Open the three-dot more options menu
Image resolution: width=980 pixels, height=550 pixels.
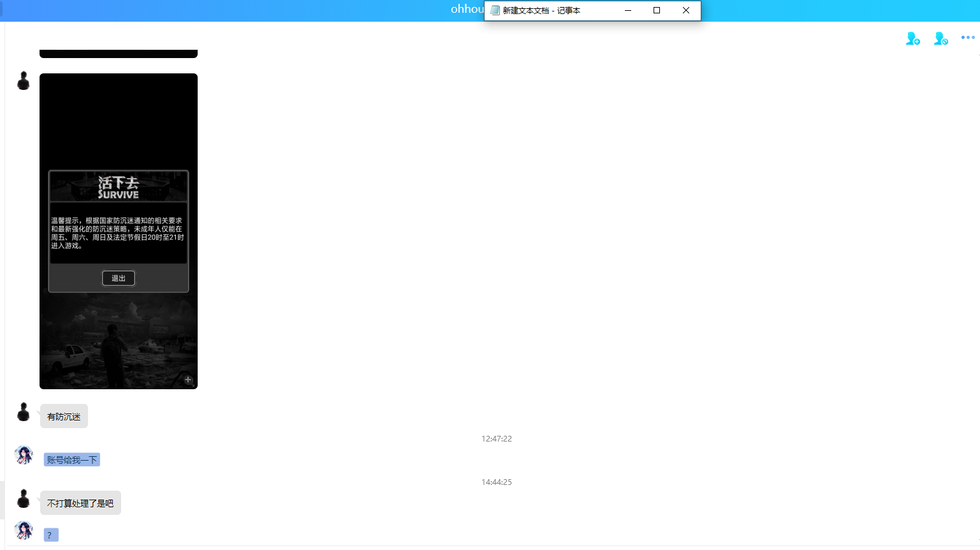click(x=968, y=38)
